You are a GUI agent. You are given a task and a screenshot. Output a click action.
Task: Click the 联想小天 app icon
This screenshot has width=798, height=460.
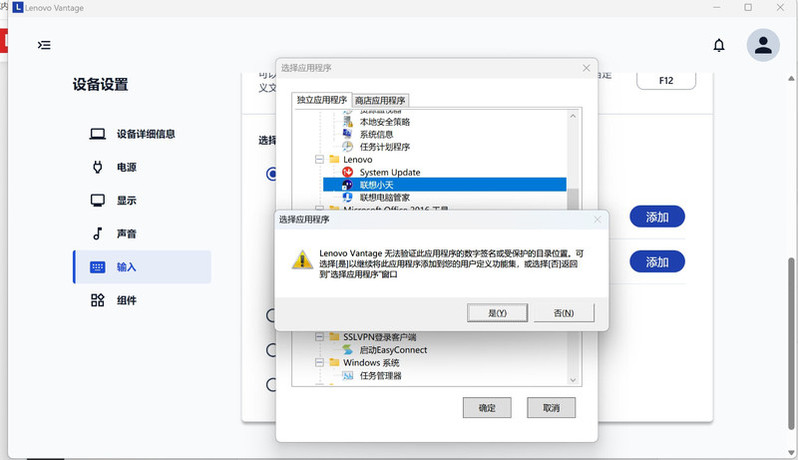click(x=348, y=185)
